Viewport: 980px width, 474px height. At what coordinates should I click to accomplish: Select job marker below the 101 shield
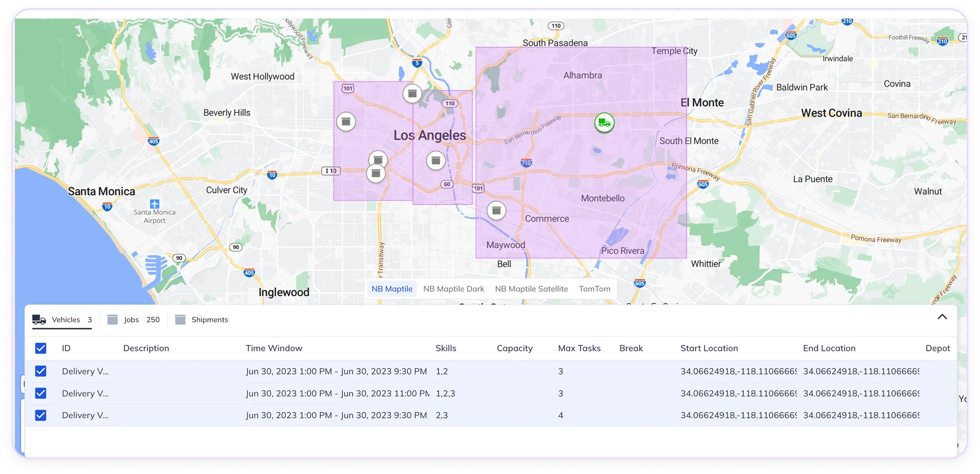pos(346,121)
